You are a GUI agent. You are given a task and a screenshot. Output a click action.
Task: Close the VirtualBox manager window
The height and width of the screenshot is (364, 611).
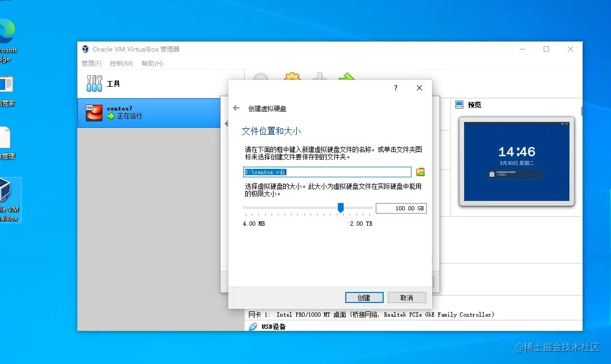(x=570, y=49)
